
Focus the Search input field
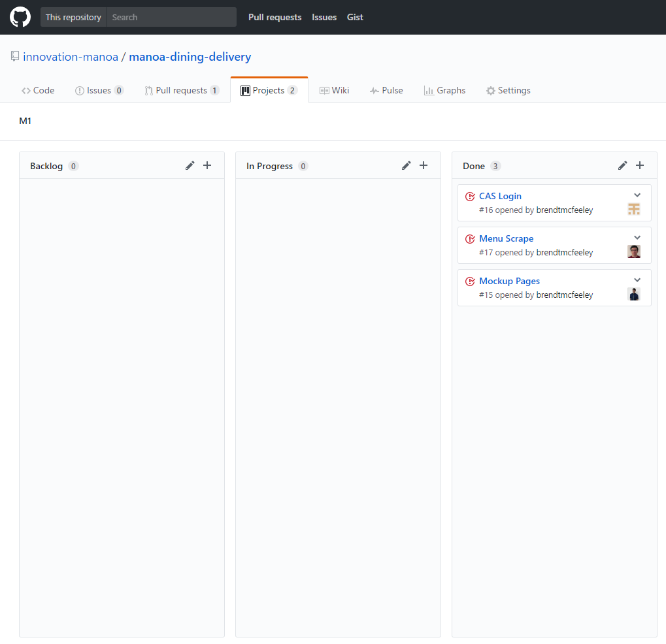click(x=172, y=17)
